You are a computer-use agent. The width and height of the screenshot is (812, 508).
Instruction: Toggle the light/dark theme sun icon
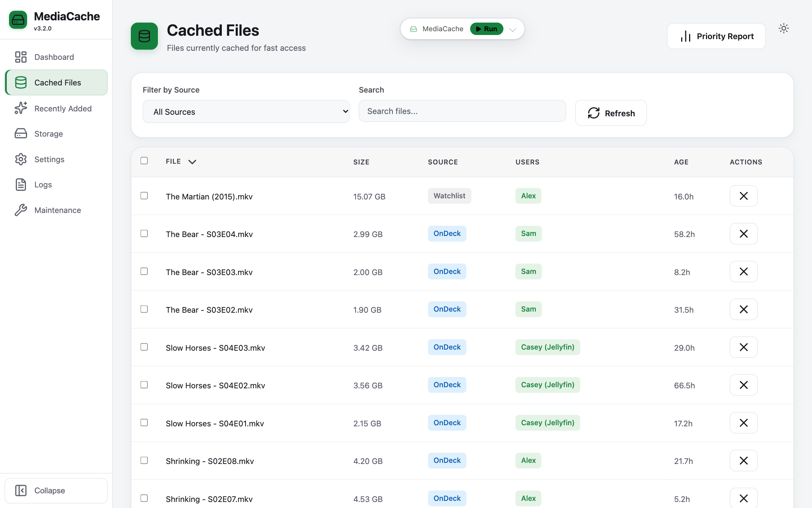(783, 28)
